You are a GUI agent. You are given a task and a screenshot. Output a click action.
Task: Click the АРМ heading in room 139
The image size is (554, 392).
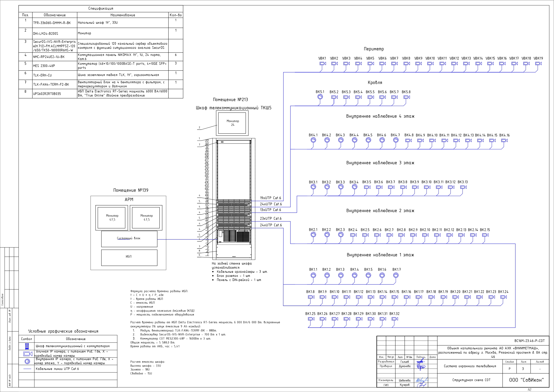[129, 200]
